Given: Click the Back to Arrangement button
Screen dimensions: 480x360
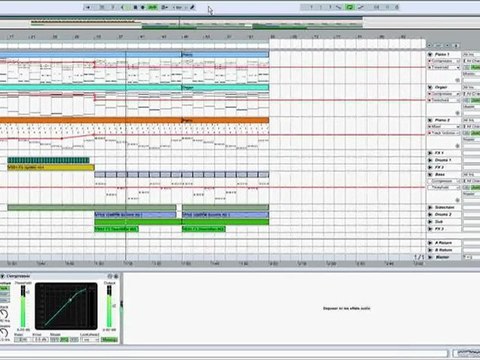Looking at the screenshot, I should coord(165,7).
